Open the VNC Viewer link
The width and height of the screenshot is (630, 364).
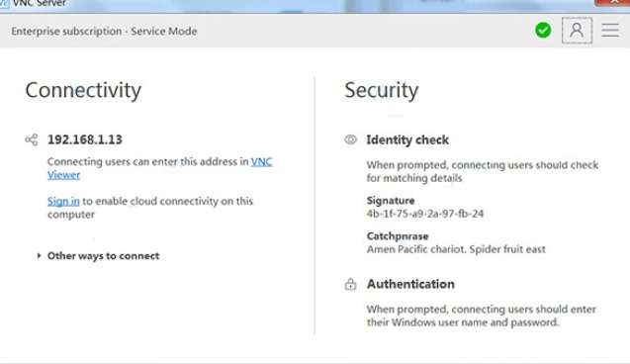(160, 168)
